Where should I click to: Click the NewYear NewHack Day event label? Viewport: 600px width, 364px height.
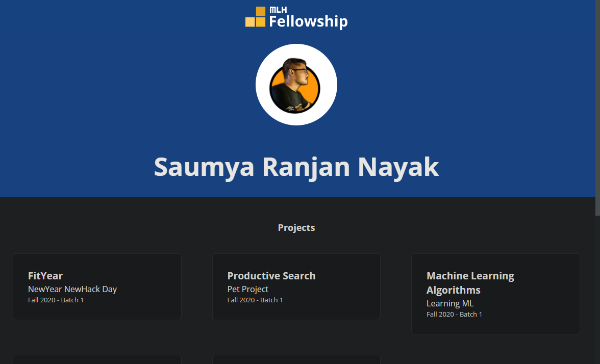(x=72, y=289)
